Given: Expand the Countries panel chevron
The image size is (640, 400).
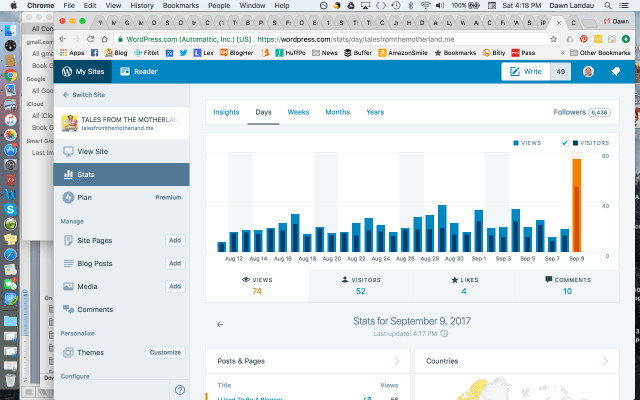Looking at the screenshot, I should (605, 361).
